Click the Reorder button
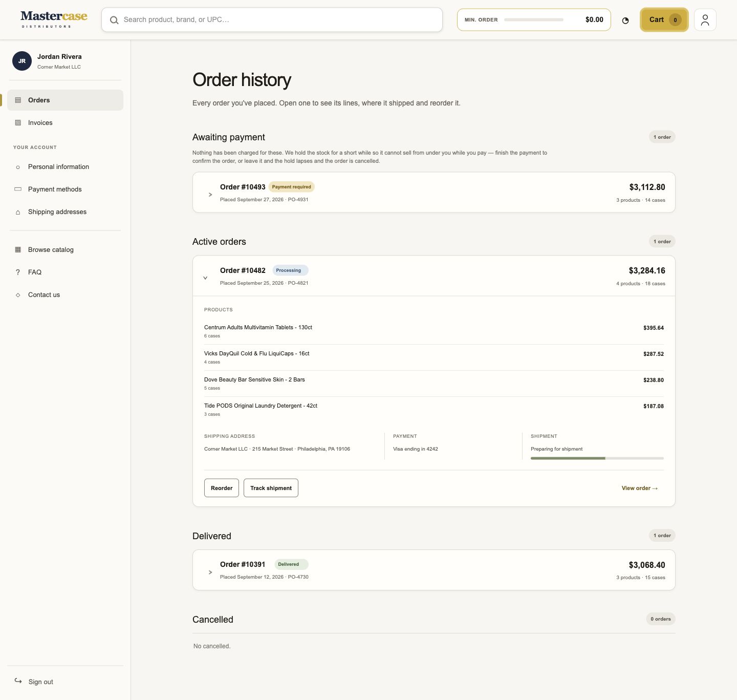The width and height of the screenshot is (737, 700). (222, 488)
